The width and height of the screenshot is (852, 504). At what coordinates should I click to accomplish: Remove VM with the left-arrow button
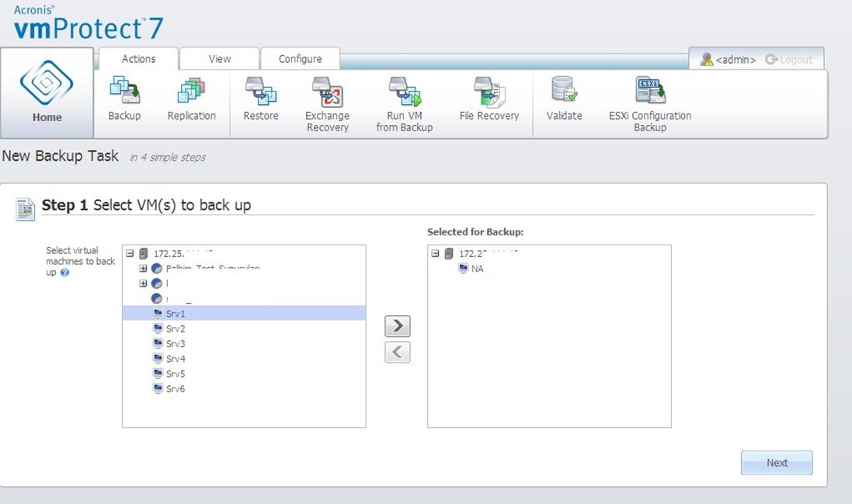tap(397, 352)
